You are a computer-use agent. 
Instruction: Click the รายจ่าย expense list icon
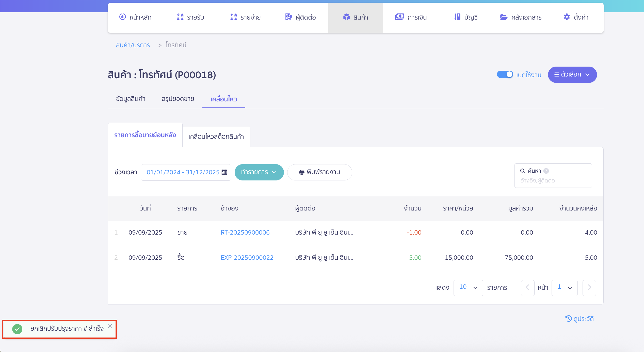tap(234, 17)
